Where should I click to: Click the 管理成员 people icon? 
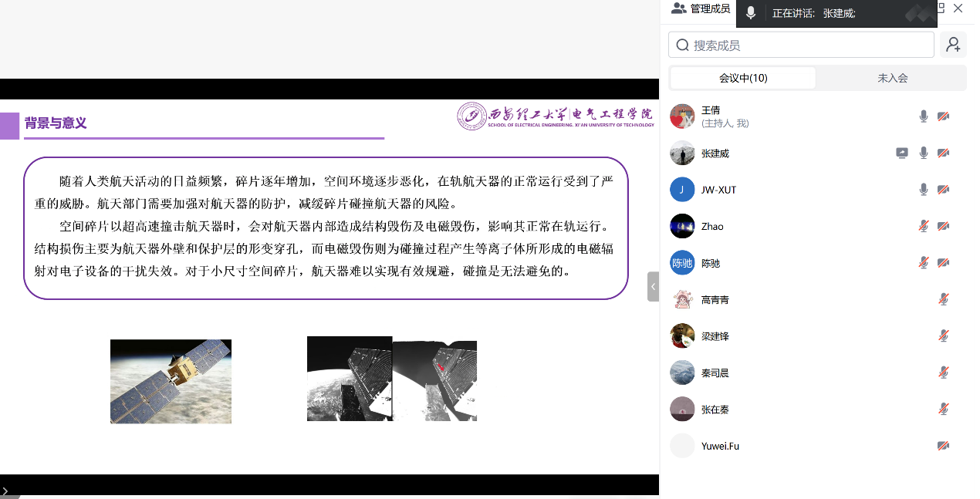click(x=679, y=8)
